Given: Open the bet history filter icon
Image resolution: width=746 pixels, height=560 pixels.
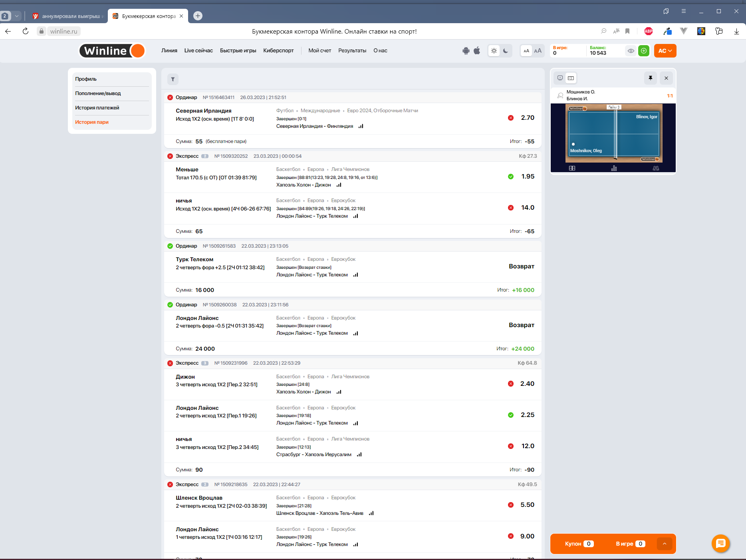Looking at the screenshot, I should [x=173, y=79].
